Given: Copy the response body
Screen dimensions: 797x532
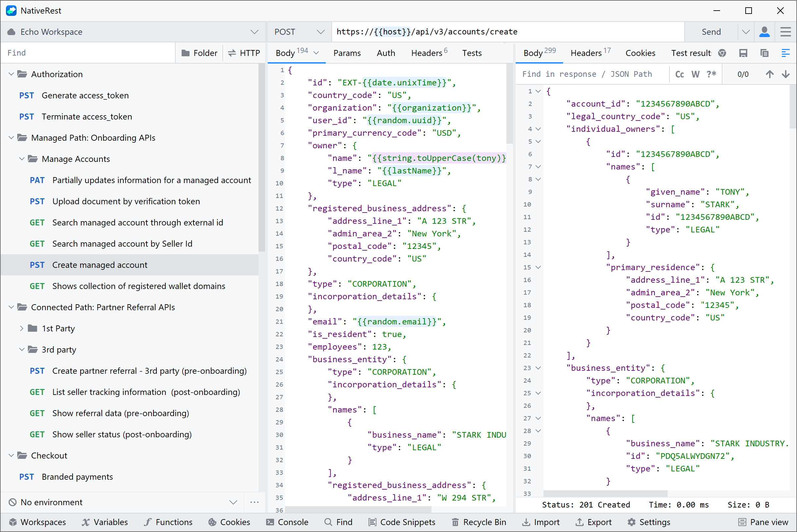Looking at the screenshot, I should click(x=765, y=53).
